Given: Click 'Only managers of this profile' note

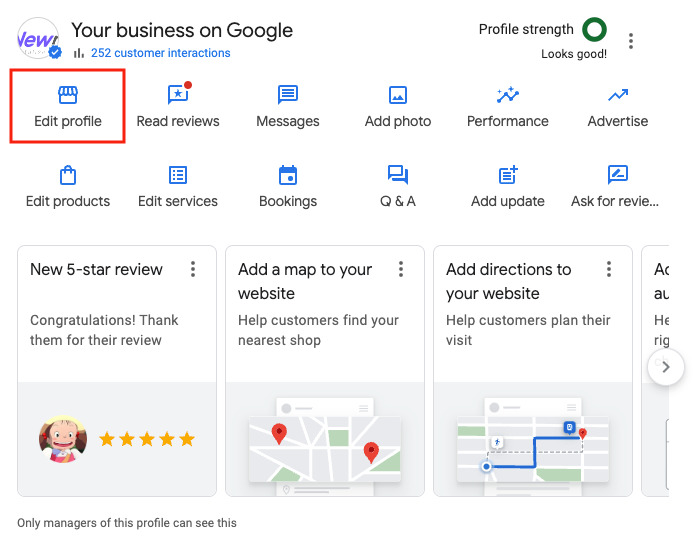Looking at the screenshot, I should pos(127,523).
